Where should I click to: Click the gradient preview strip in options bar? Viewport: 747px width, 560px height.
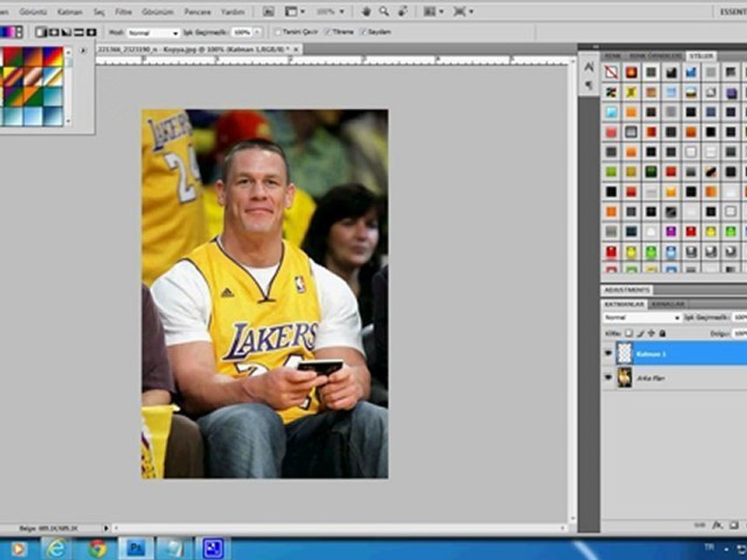(8, 33)
